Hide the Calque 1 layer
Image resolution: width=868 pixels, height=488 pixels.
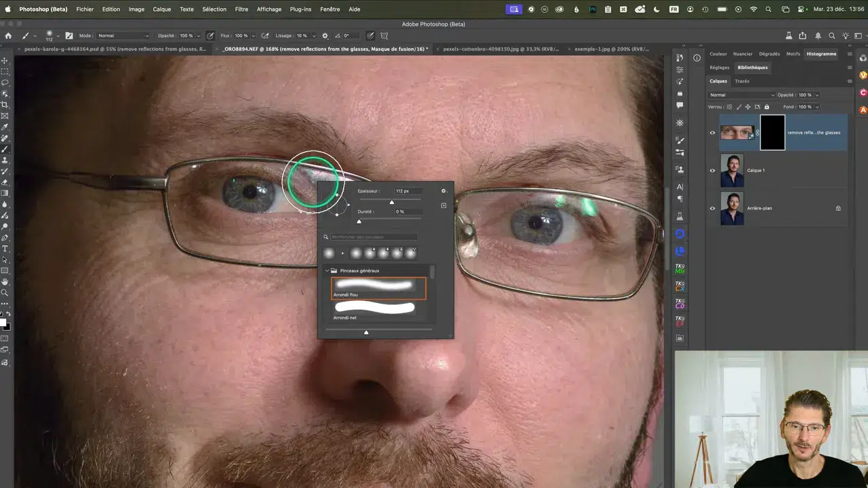click(x=712, y=171)
